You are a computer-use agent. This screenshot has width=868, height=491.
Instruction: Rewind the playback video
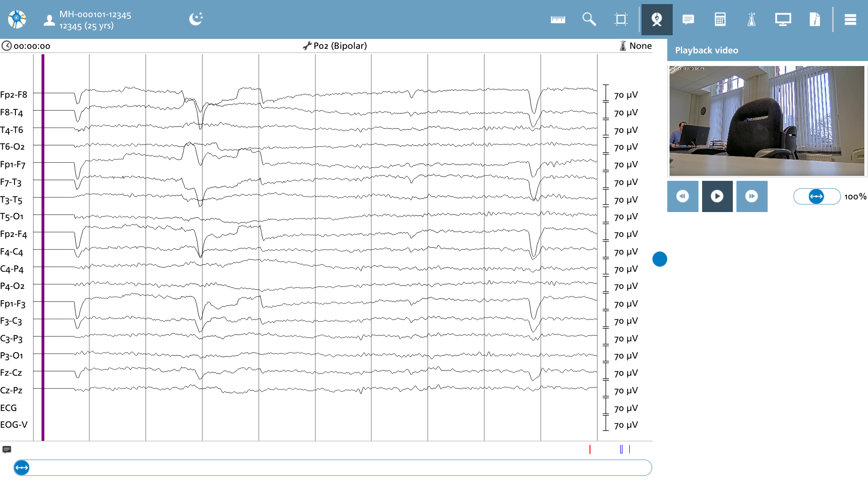click(683, 196)
